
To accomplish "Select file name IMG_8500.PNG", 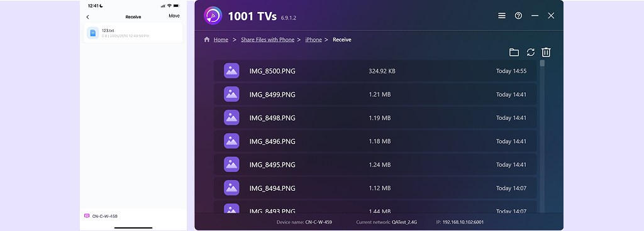I will (x=272, y=72).
